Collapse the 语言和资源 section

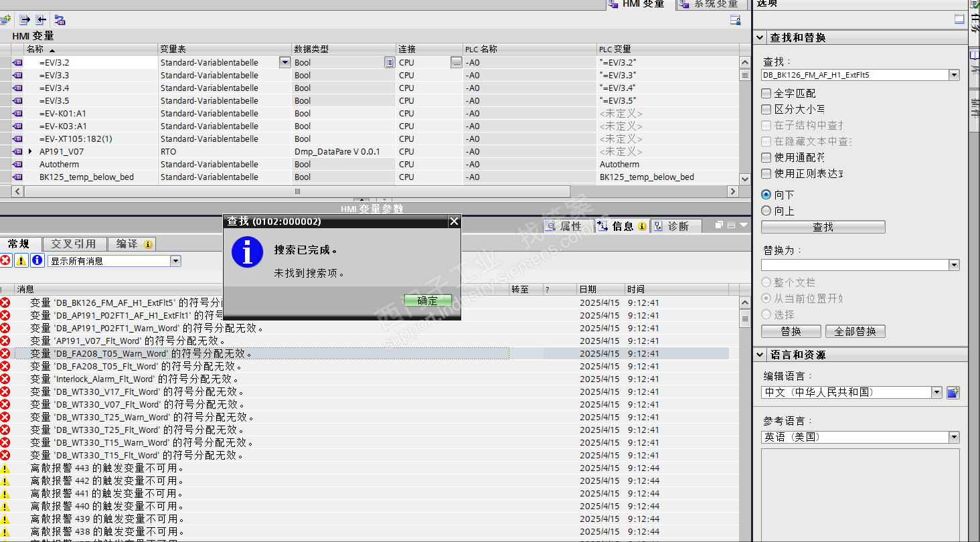coord(760,355)
